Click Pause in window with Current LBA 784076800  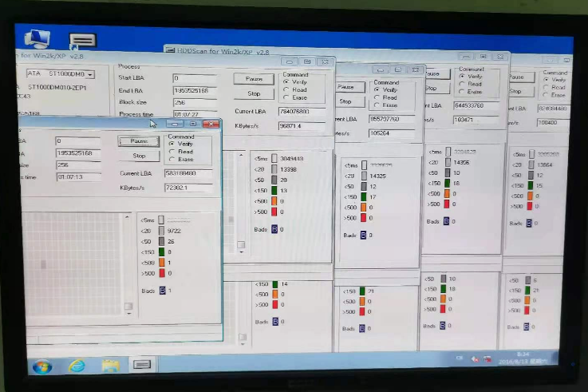(x=254, y=79)
